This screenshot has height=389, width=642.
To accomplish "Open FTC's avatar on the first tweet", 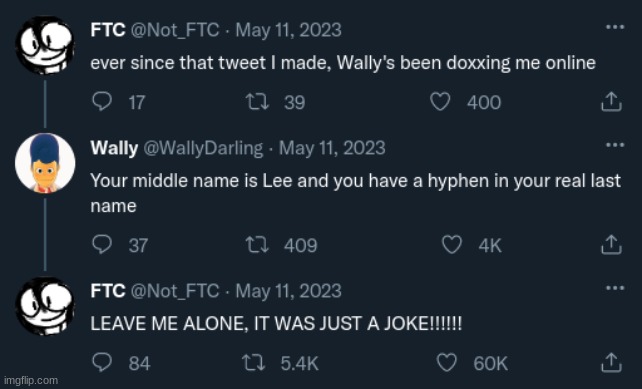I will [x=45, y=45].
